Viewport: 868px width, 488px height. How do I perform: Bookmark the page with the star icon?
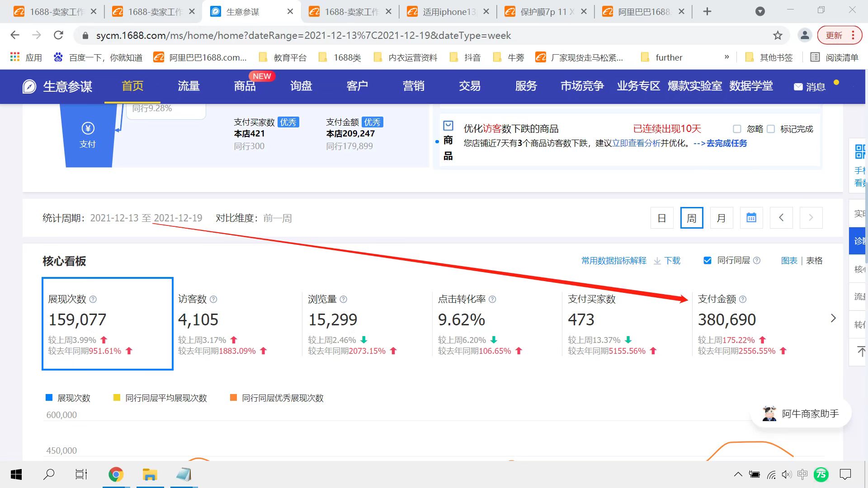(x=778, y=35)
